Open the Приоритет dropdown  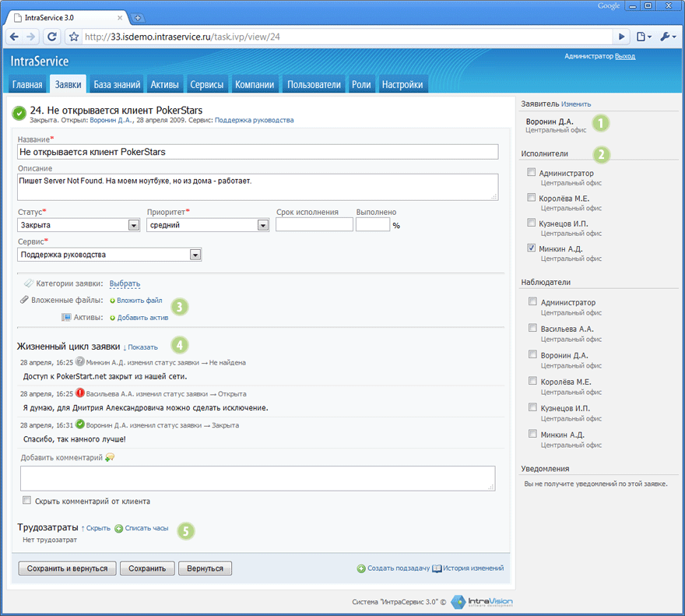208,225
